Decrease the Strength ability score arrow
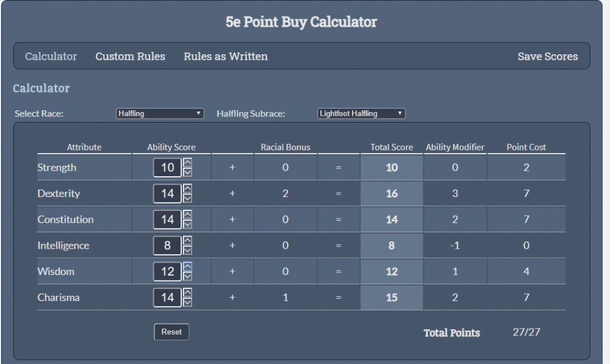Image resolution: width=610 pixels, height=364 pixels. [x=187, y=173]
